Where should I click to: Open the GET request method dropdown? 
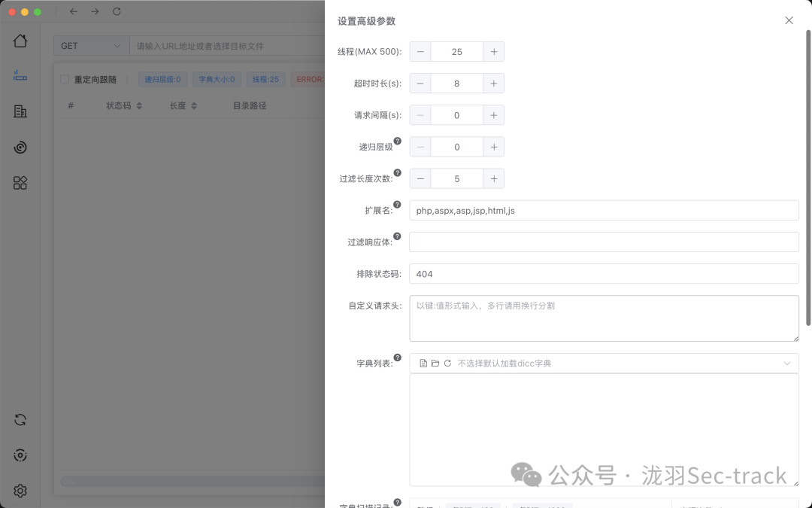tap(91, 46)
